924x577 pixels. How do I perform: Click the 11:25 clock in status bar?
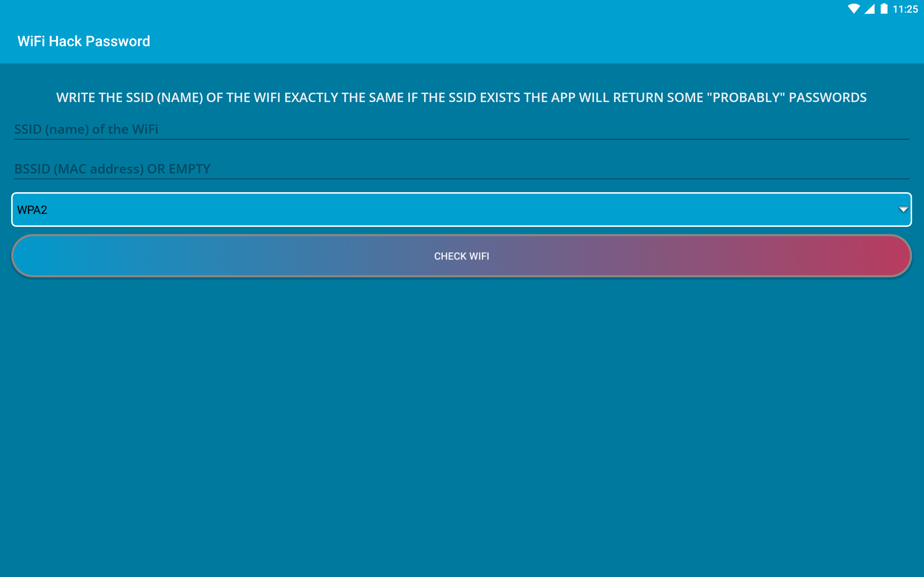click(905, 9)
